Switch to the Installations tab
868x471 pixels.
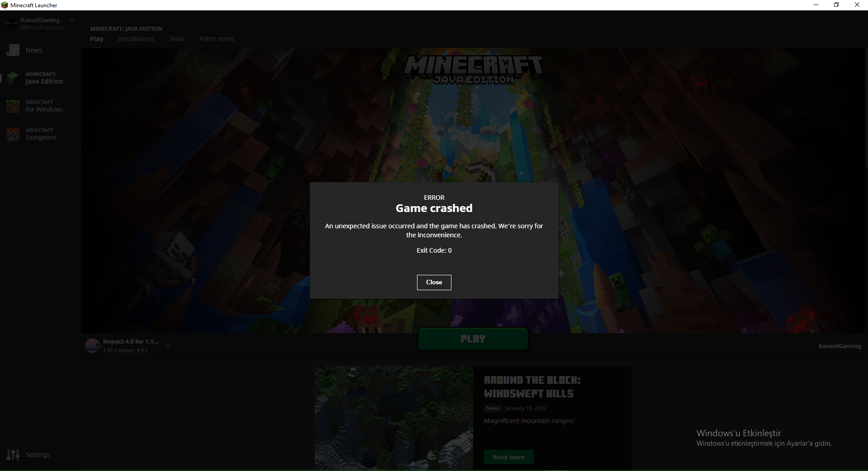tap(136, 39)
